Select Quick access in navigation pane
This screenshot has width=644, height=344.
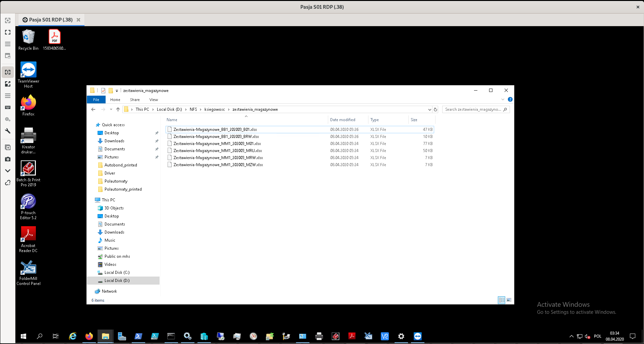pyautogui.click(x=113, y=125)
